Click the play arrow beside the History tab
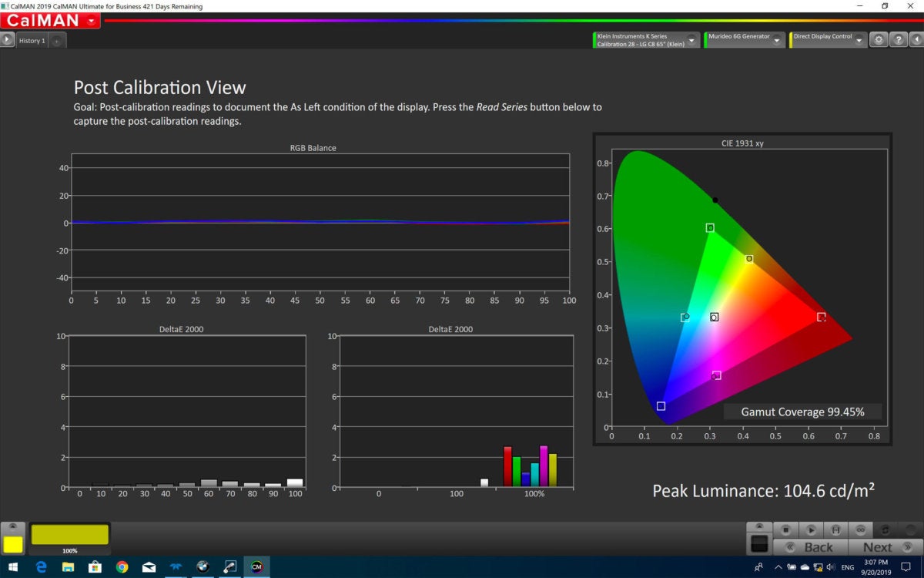This screenshot has width=924, height=578. [7, 39]
